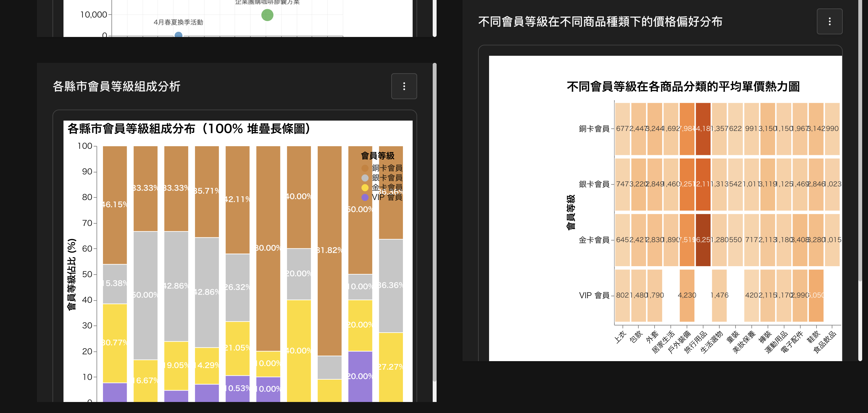Click the 81.82% bronze bar segment

pyautogui.click(x=329, y=251)
